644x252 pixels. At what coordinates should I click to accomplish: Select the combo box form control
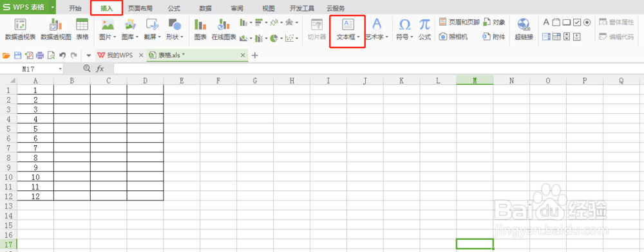pos(556,37)
